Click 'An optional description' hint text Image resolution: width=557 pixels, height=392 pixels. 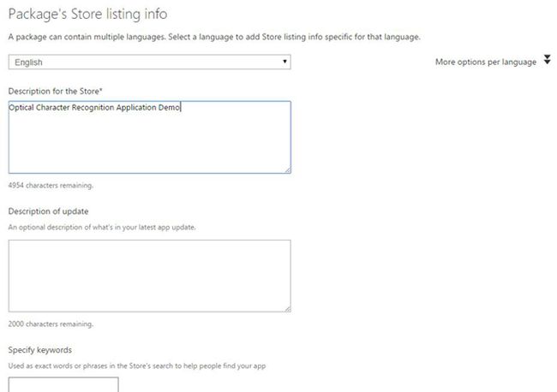[102, 227]
